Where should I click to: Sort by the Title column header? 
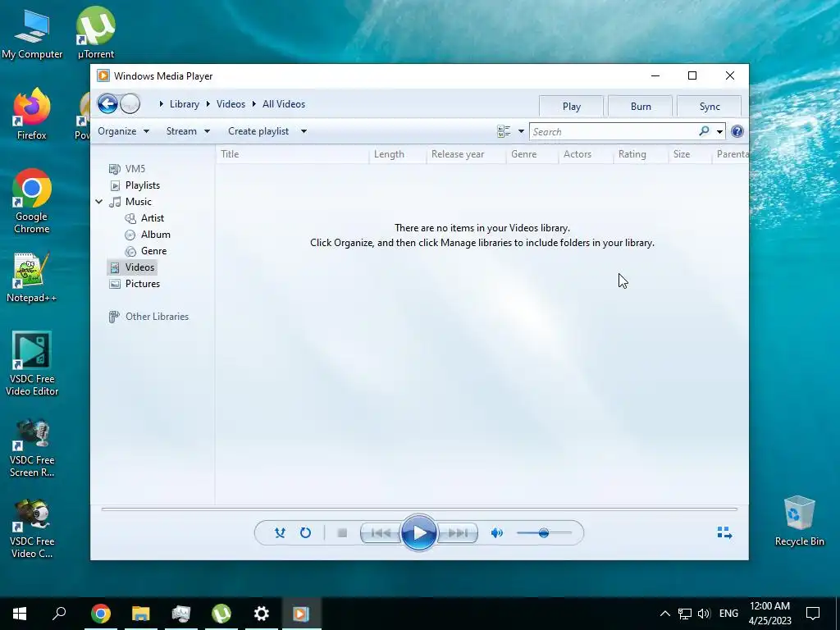tap(293, 154)
